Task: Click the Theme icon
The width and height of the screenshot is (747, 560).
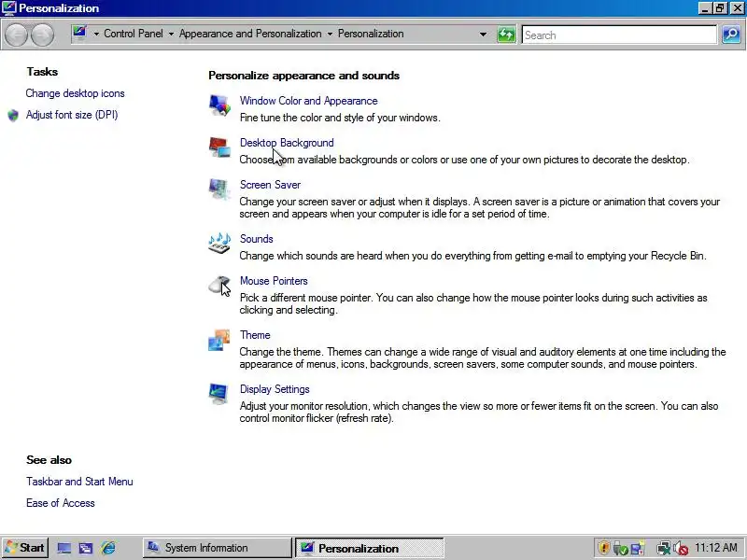Action: tap(219, 340)
